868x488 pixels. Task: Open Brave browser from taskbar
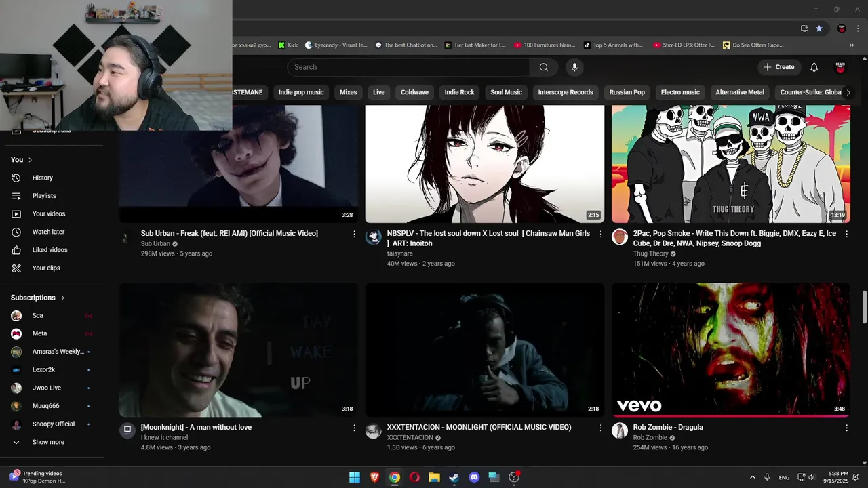(375, 477)
